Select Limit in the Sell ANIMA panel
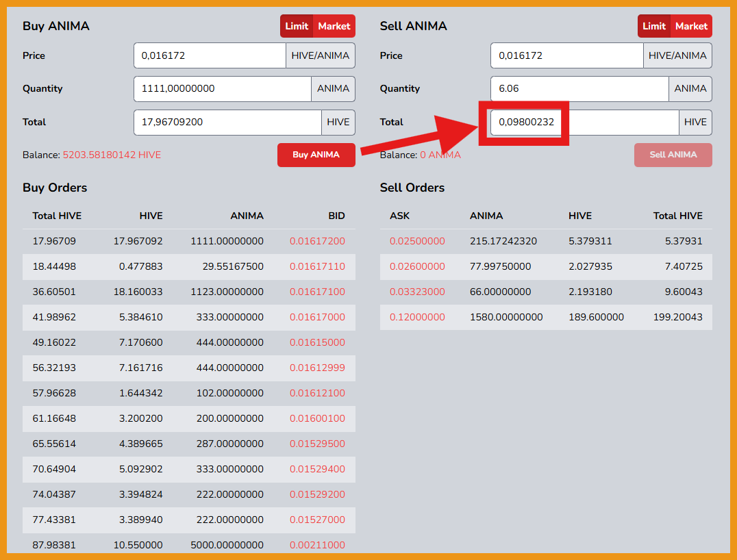 (x=653, y=26)
